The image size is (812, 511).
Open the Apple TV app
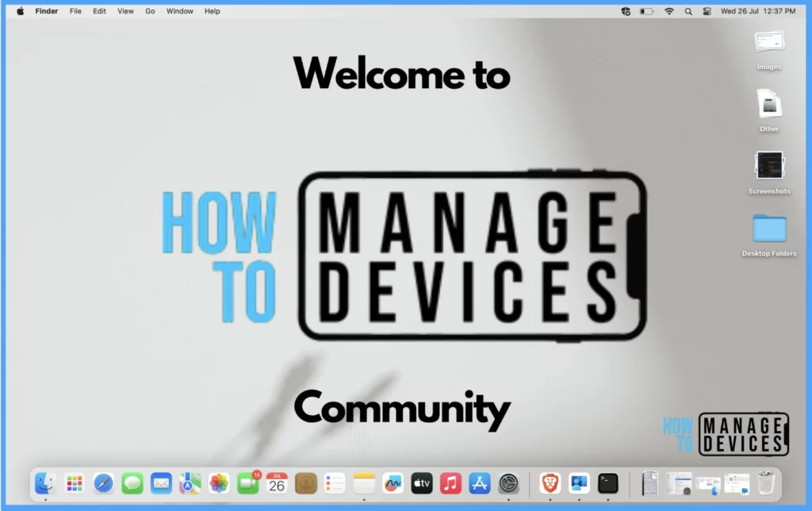pos(422,483)
